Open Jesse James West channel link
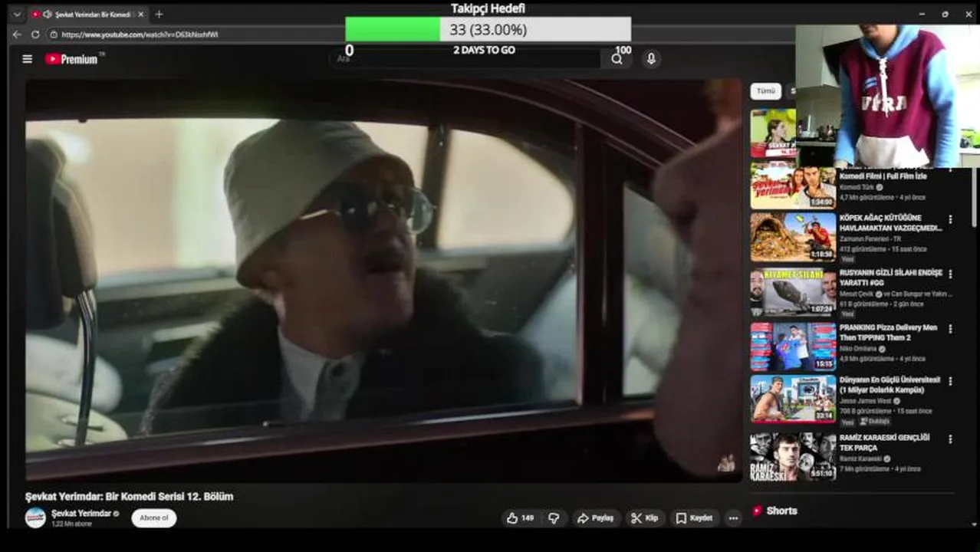 click(x=865, y=401)
